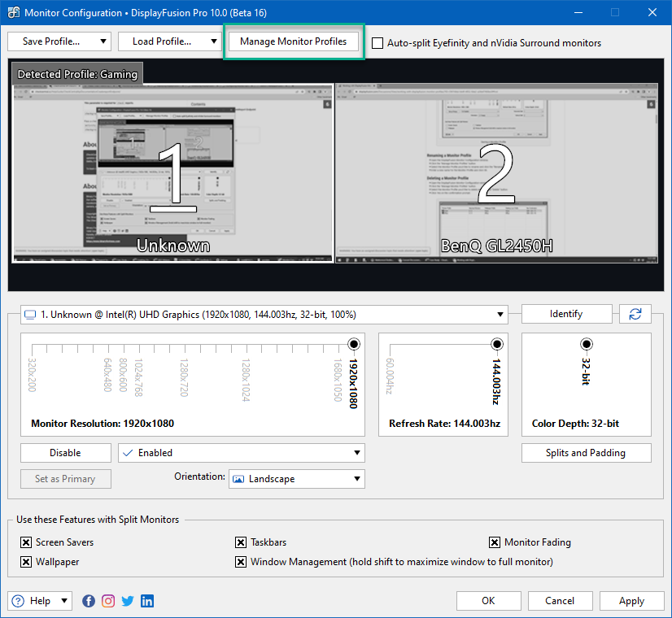Toggle the Taskbars checkbox
The image size is (672, 618).
(241, 542)
